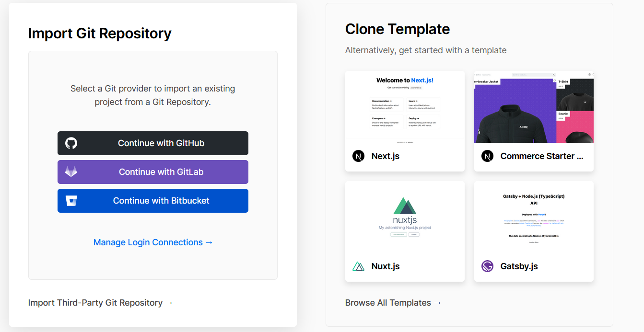Image resolution: width=644 pixels, height=332 pixels.
Task: Continue with GitLab
Action: coord(153,172)
